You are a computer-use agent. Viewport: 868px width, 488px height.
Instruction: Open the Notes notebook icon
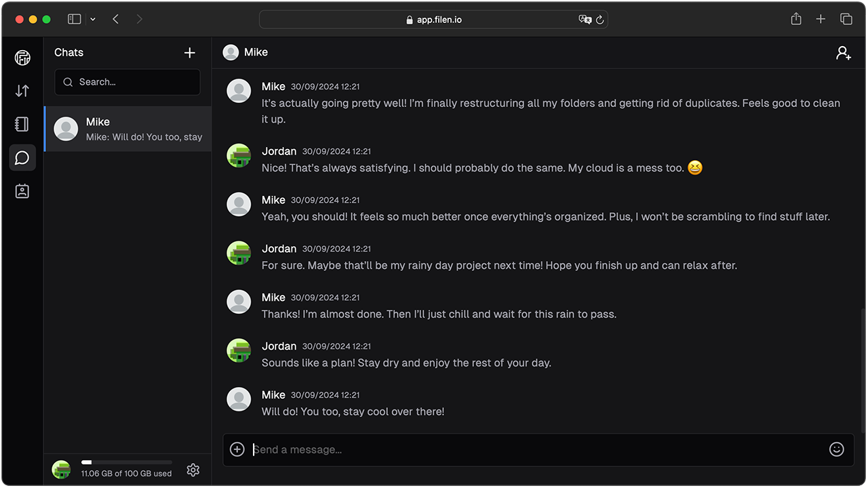pos(22,124)
